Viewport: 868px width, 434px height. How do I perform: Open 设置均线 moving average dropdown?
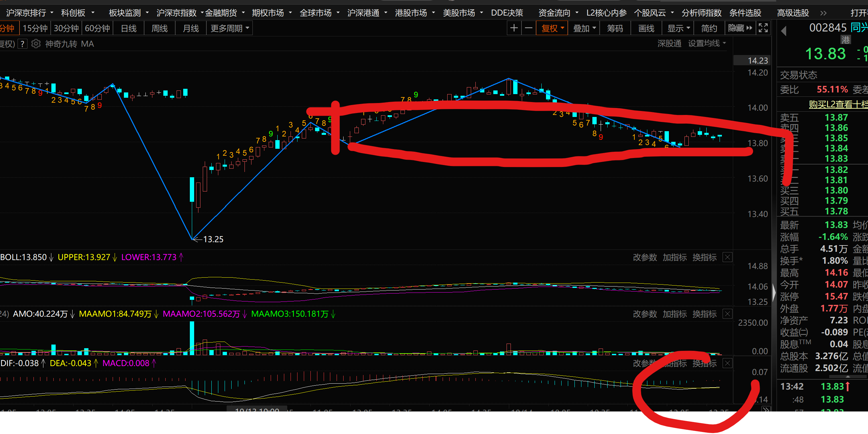pos(707,43)
